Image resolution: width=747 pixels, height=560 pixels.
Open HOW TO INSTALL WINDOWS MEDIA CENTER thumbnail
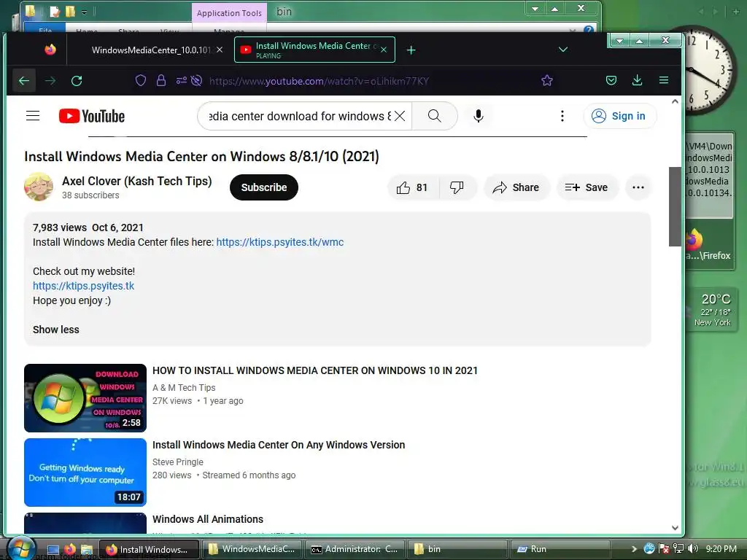tap(85, 397)
